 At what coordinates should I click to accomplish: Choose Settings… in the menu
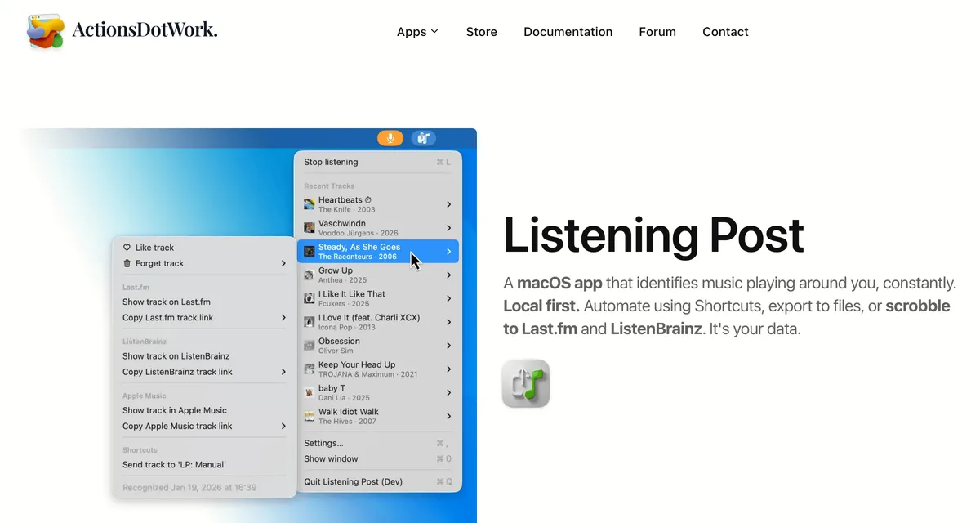tap(323, 443)
